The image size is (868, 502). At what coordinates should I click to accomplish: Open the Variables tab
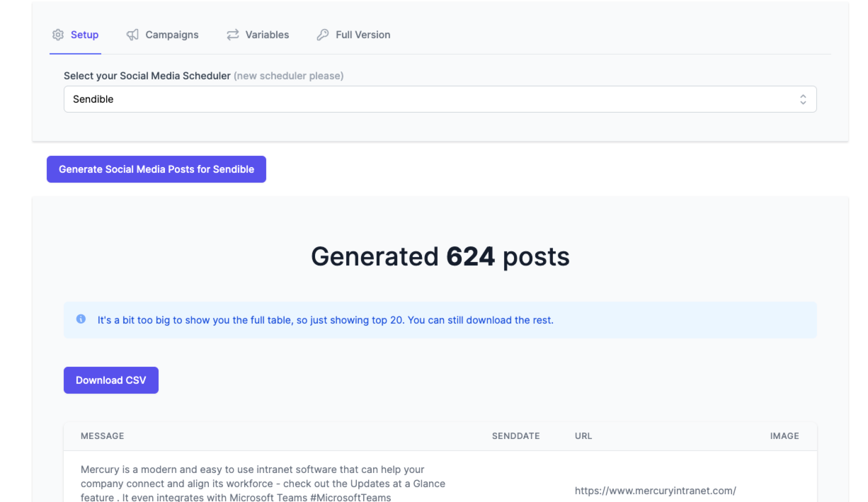(267, 35)
